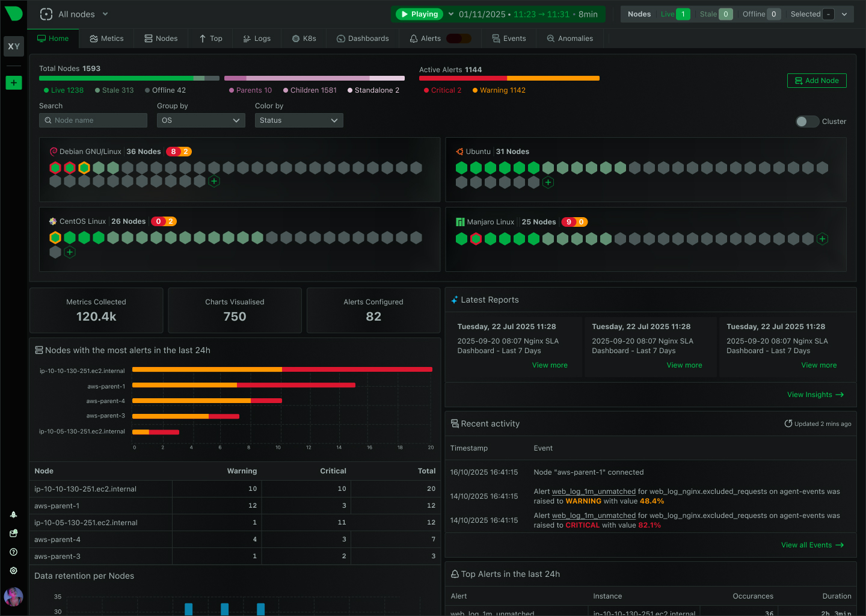Toggle the Cluster switch
Image resolution: width=866 pixels, height=616 pixels.
[x=806, y=122]
